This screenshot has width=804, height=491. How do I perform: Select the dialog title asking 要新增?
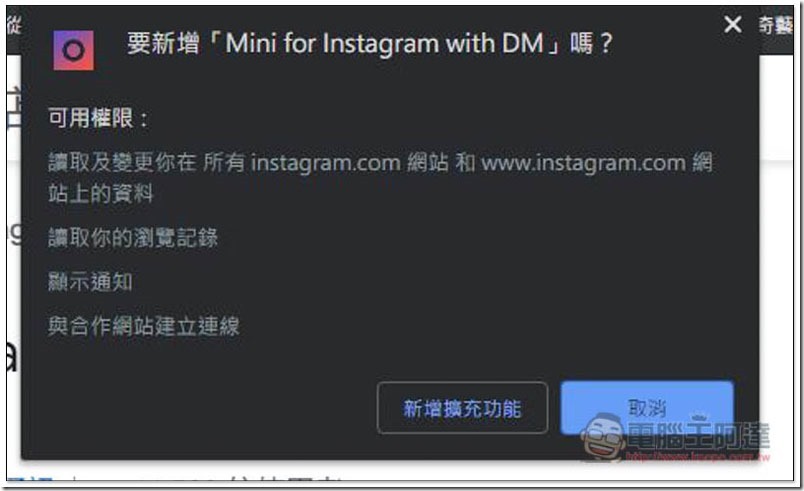click(x=369, y=43)
